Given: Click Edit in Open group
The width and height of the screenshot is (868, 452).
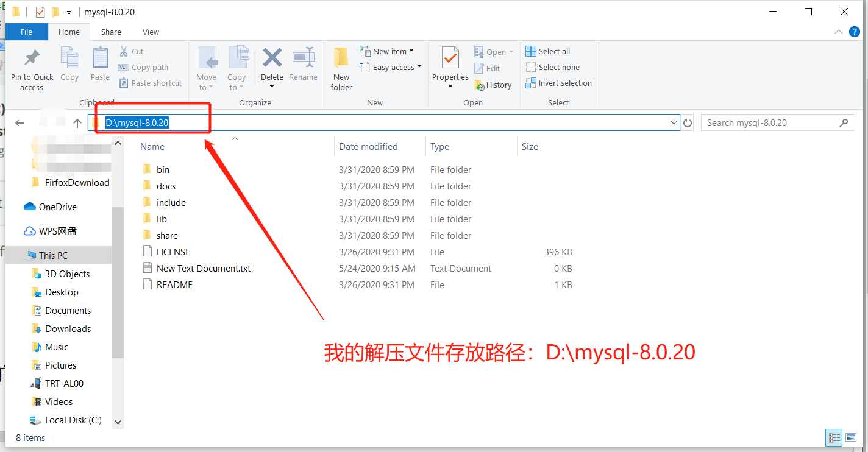Looking at the screenshot, I should coord(487,68).
